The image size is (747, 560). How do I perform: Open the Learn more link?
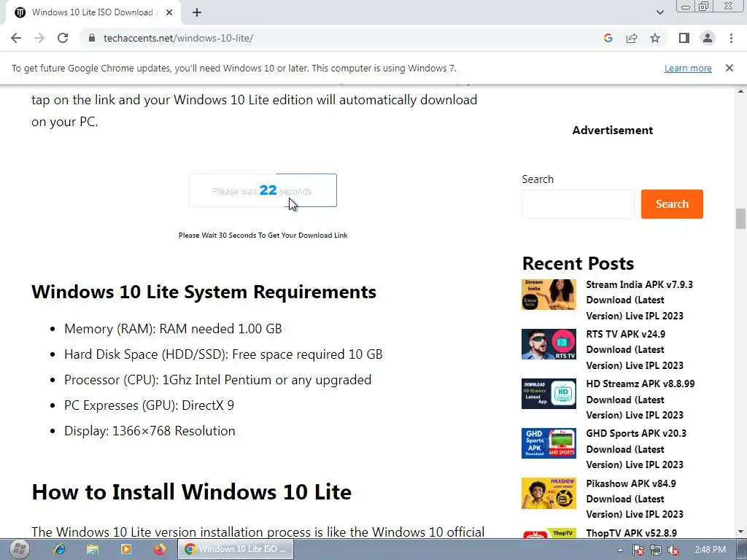click(x=688, y=68)
